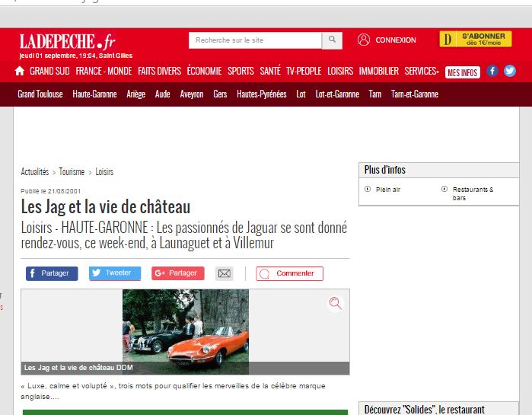The image size is (532, 415).
Task: Open the FAITS DIVERS menu
Action: pyautogui.click(x=160, y=71)
